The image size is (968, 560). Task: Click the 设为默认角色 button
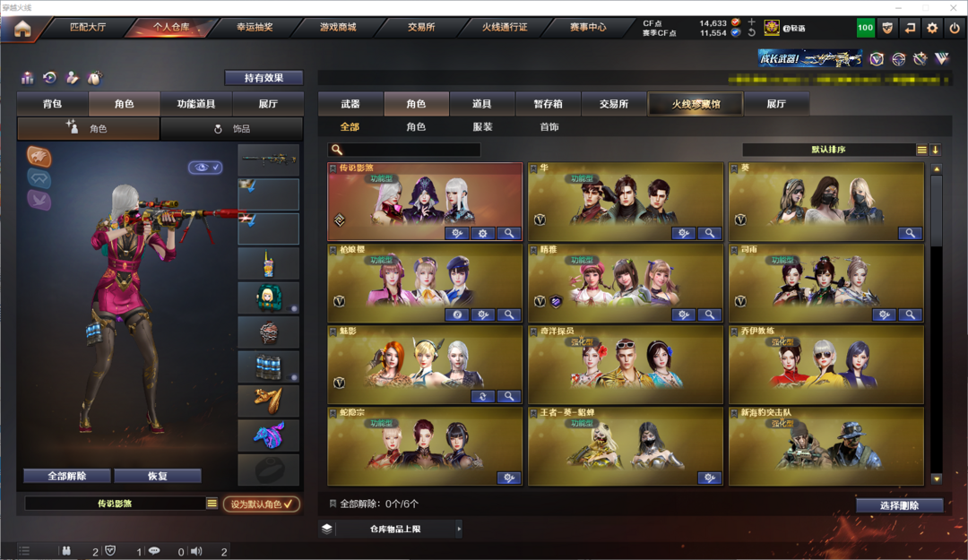pos(262,504)
